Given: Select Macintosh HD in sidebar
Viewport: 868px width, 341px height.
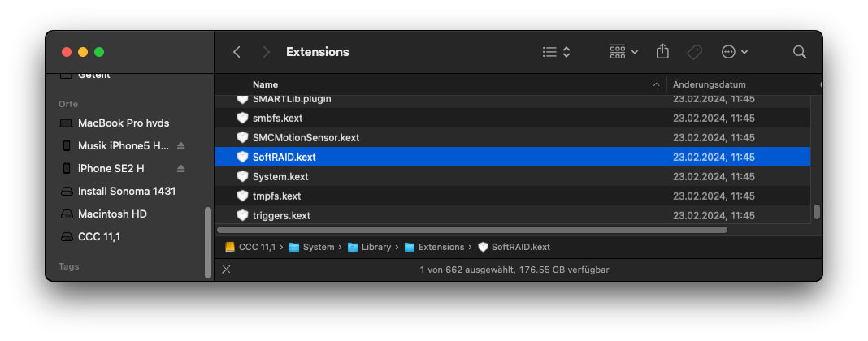Looking at the screenshot, I should click(x=112, y=214).
